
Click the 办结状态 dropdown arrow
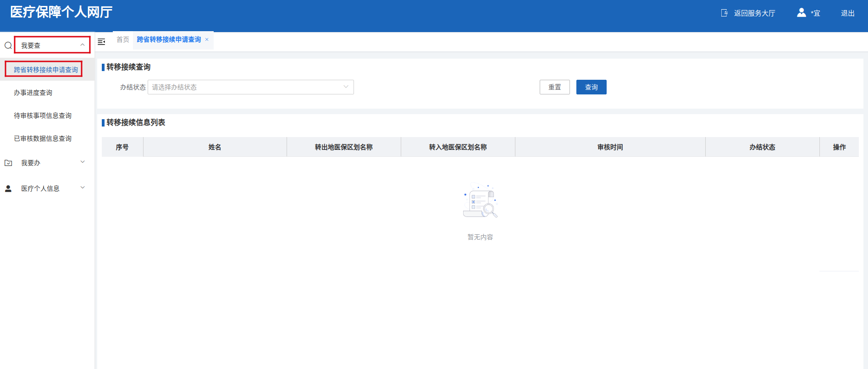pos(346,87)
